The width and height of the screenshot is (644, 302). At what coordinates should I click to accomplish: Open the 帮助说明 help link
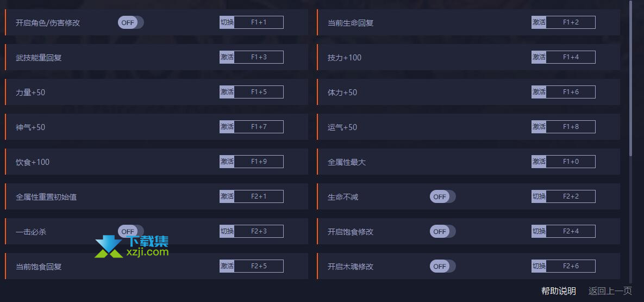tap(559, 291)
